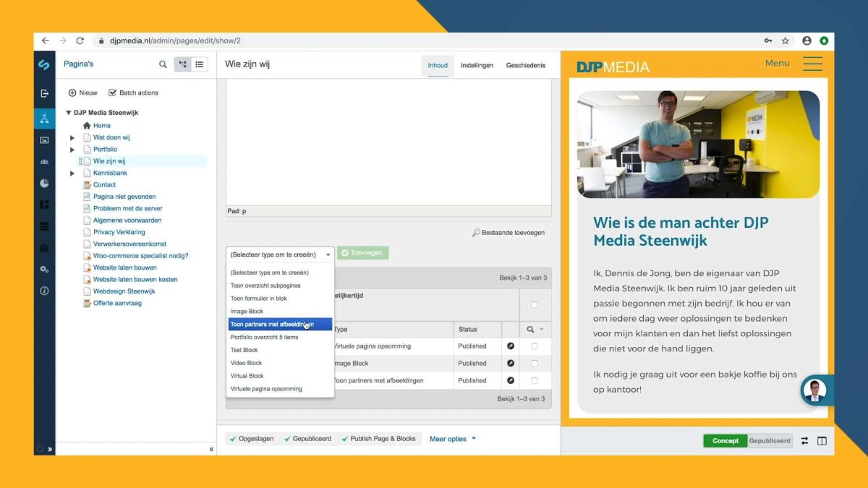868x488 pixels.
Task: Expand the Portfolio tree node
Action: [x=72, y=150]
